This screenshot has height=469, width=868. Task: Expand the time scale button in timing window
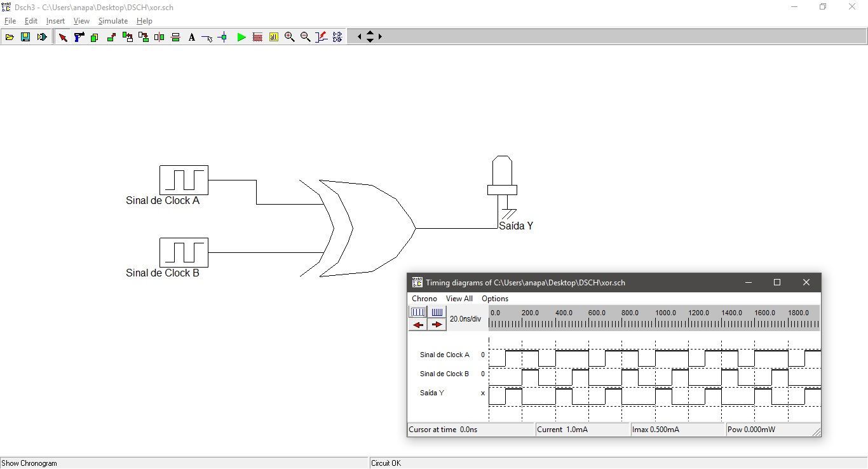pos(418,312)
